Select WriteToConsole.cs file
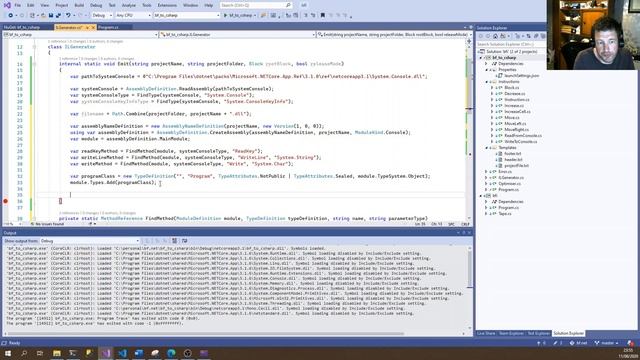The height and width of the screenshot is (360, 640). coord(520,141)
